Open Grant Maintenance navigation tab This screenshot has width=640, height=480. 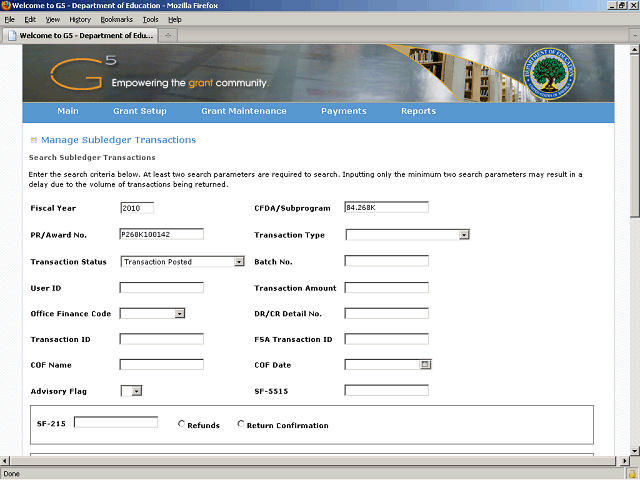[244, 111]
